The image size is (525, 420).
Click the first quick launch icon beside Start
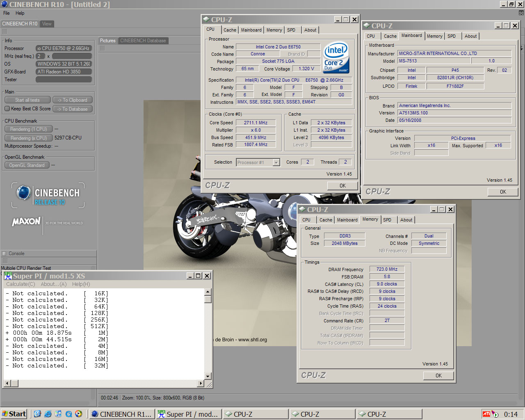point(38,414)
